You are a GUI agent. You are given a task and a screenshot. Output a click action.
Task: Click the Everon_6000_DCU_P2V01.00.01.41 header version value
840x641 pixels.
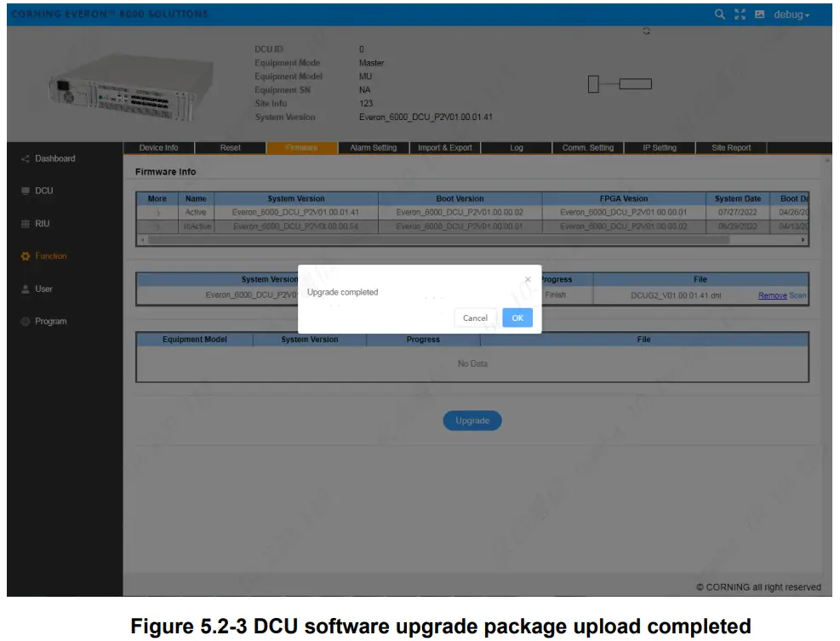(426, 117)
